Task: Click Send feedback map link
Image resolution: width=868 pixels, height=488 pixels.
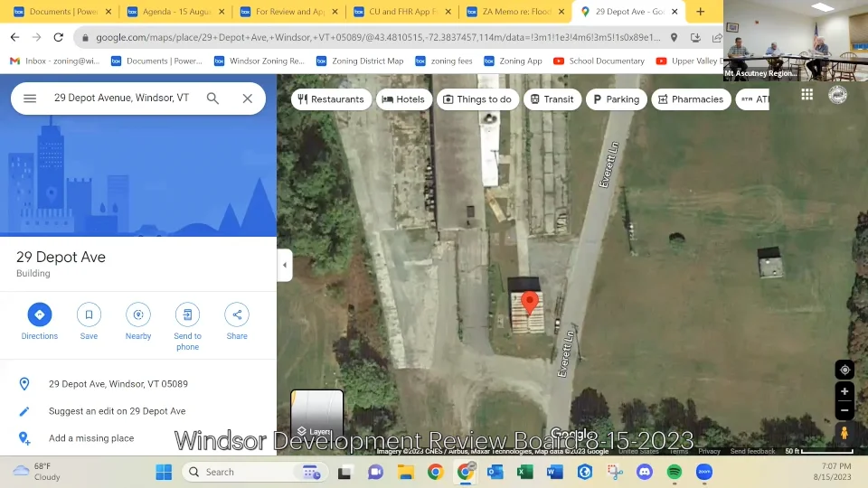Action: 752,452
